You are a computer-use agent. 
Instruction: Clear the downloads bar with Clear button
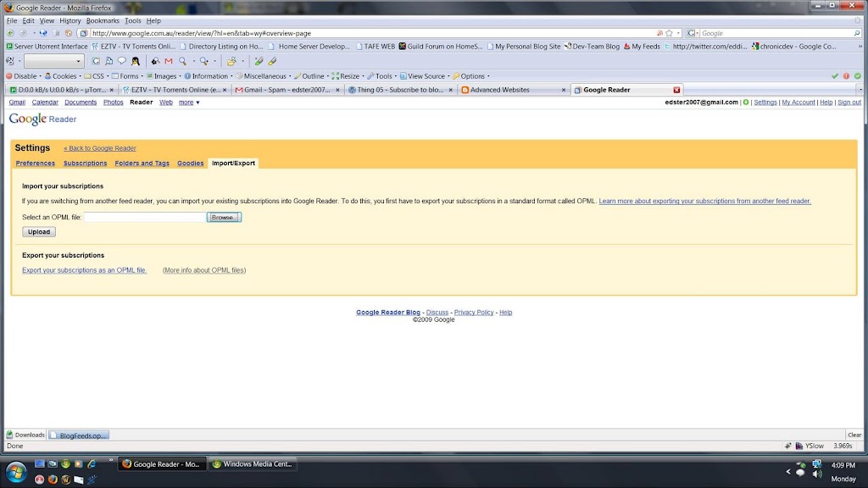pos(854,435)
